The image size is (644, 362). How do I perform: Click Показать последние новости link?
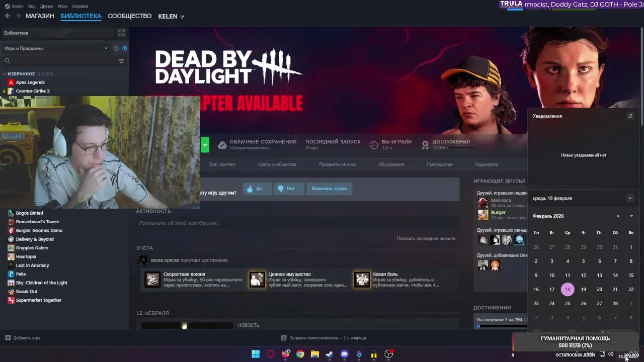coord(426,238)
